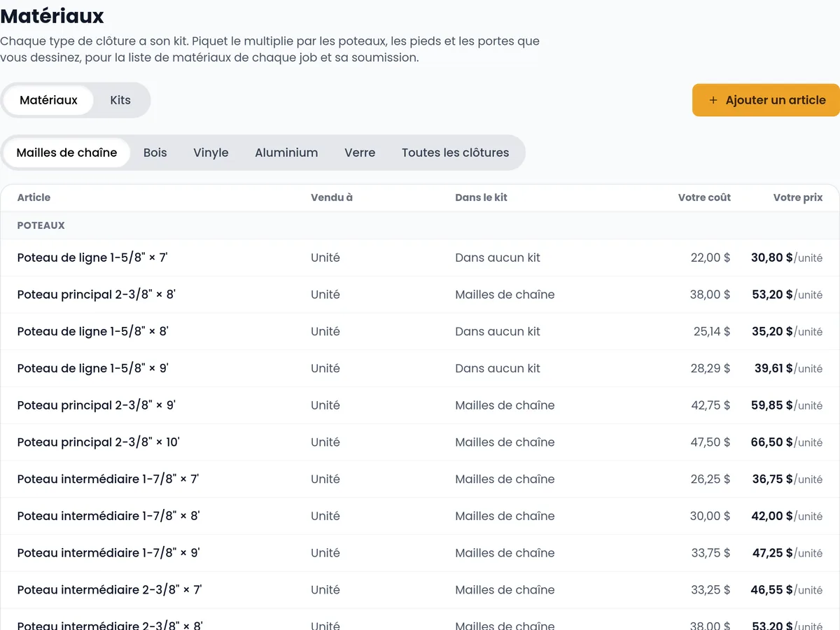
Task: Open Poteau principal 2-3/8" × 8' row
Action: 420,295
